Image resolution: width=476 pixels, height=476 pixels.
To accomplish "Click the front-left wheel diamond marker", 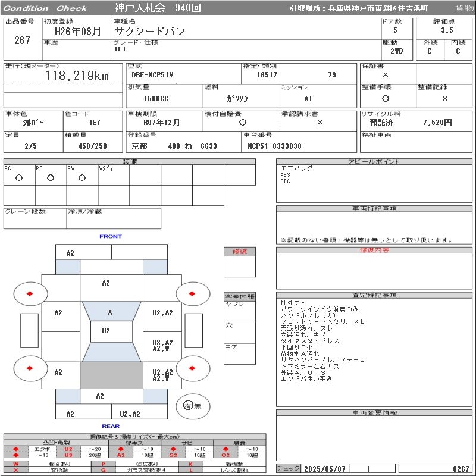I will (x=30, y=293).
